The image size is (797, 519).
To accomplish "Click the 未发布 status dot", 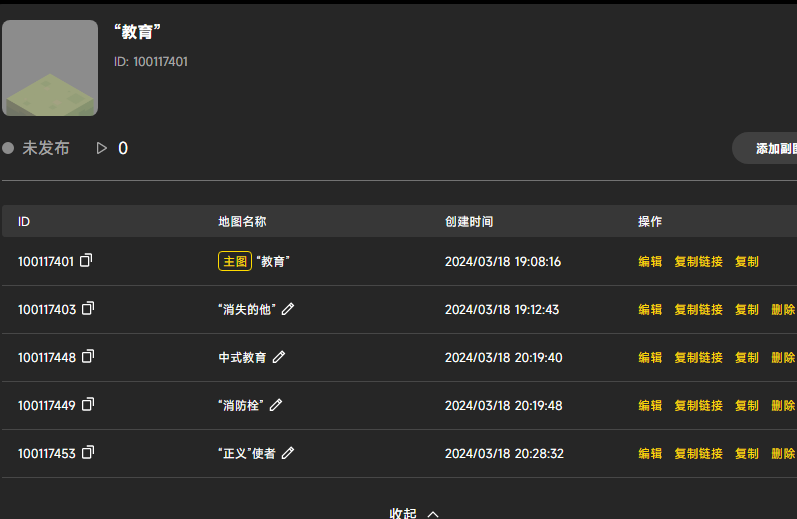I will 8,148.
